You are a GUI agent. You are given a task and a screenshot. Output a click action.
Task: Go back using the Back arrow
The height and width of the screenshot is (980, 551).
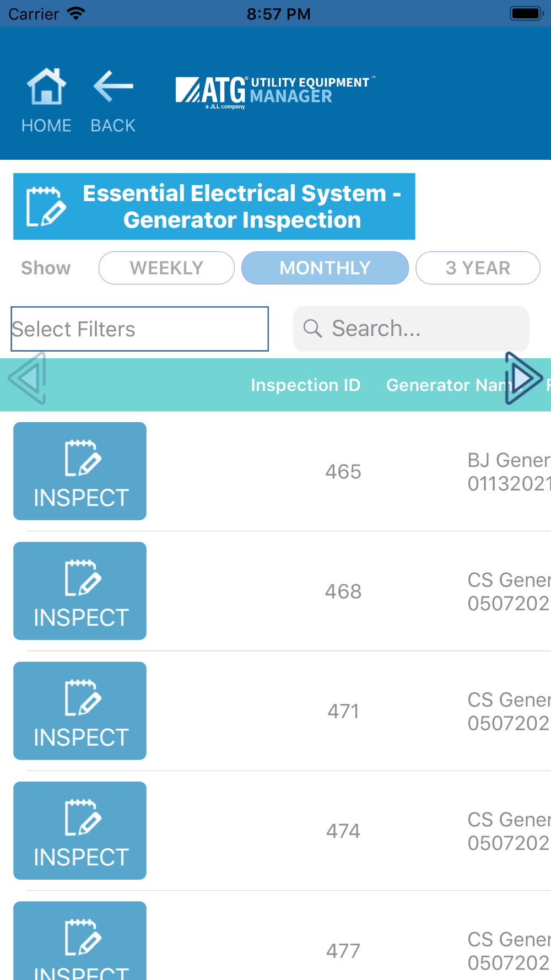point(113,87)
